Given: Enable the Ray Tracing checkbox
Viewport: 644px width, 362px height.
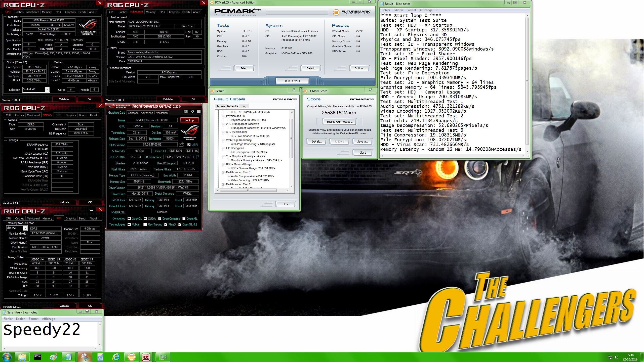Looking at the screenshot, I should pyautogui.click(x=145, y=224).
